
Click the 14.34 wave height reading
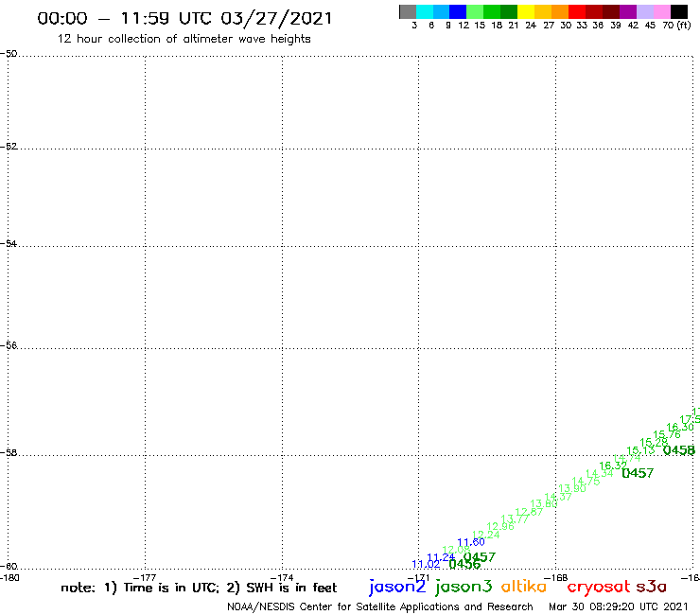600,473
